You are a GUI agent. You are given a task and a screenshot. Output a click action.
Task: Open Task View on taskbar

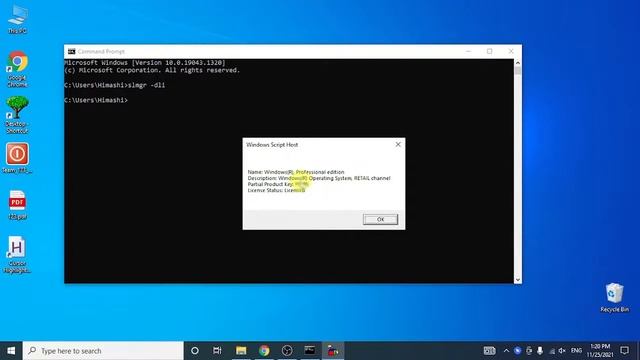217,351
